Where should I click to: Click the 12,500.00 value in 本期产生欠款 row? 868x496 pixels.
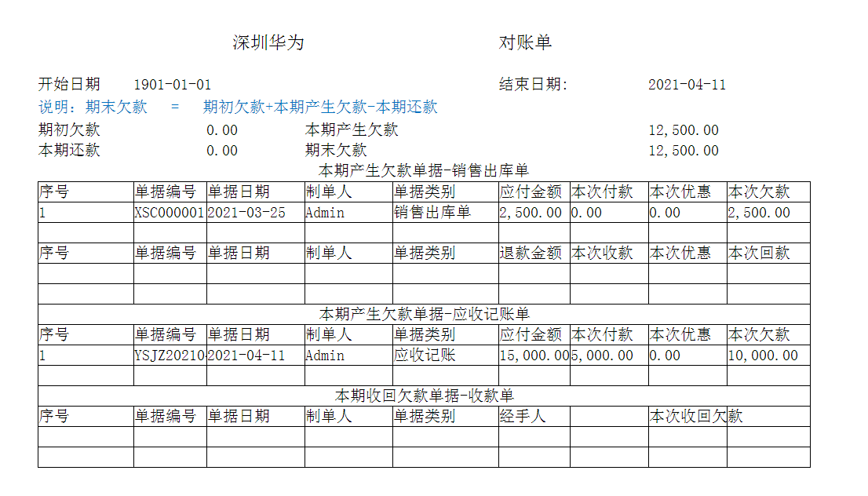684,130
